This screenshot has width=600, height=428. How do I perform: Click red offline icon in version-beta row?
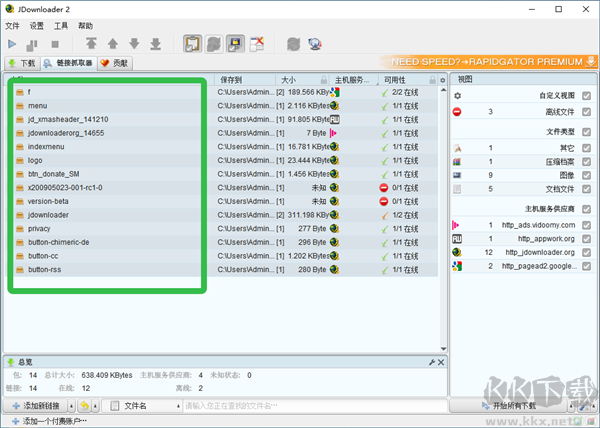point(383,202)
